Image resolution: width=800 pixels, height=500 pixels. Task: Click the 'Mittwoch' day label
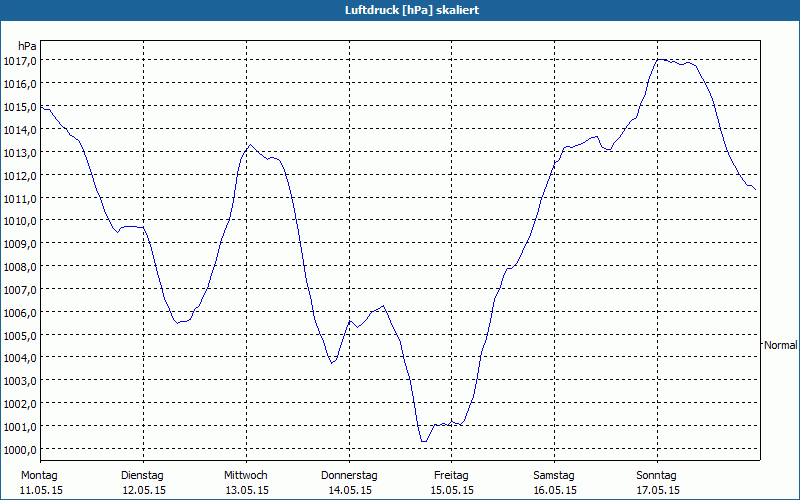(246, 476)
